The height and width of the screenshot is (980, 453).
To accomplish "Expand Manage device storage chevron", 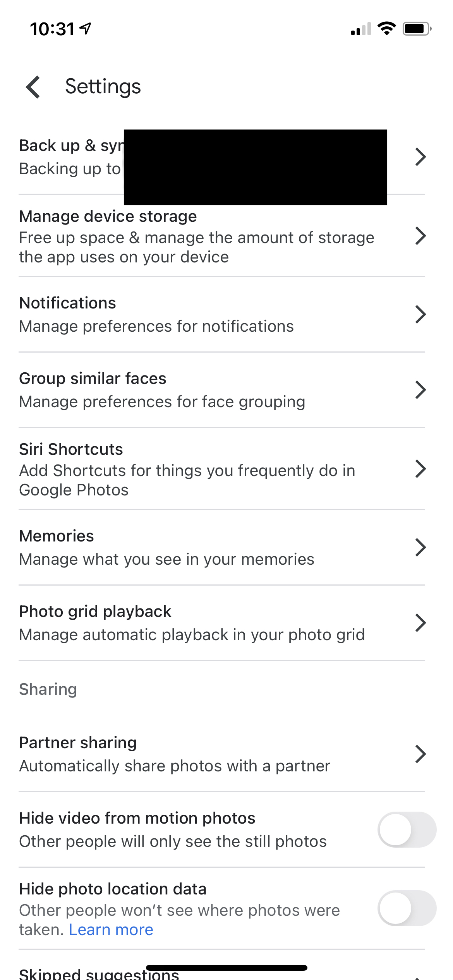I will (x=420, y=236).
